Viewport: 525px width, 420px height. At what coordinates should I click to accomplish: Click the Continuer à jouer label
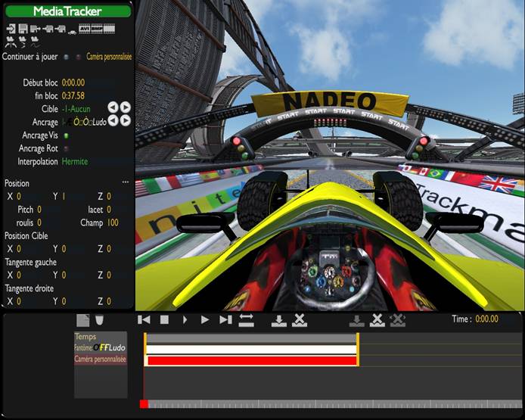point(30,57)
